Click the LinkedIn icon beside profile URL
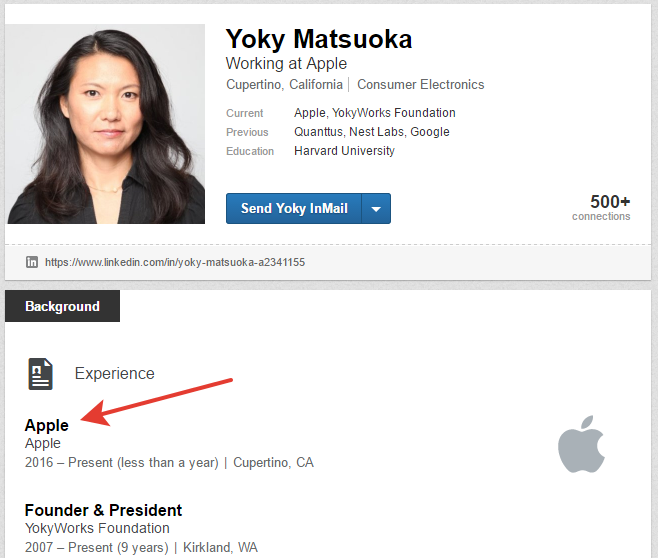Screen dimensions: 658x558 pyautogui.click(x=32, y=262)
